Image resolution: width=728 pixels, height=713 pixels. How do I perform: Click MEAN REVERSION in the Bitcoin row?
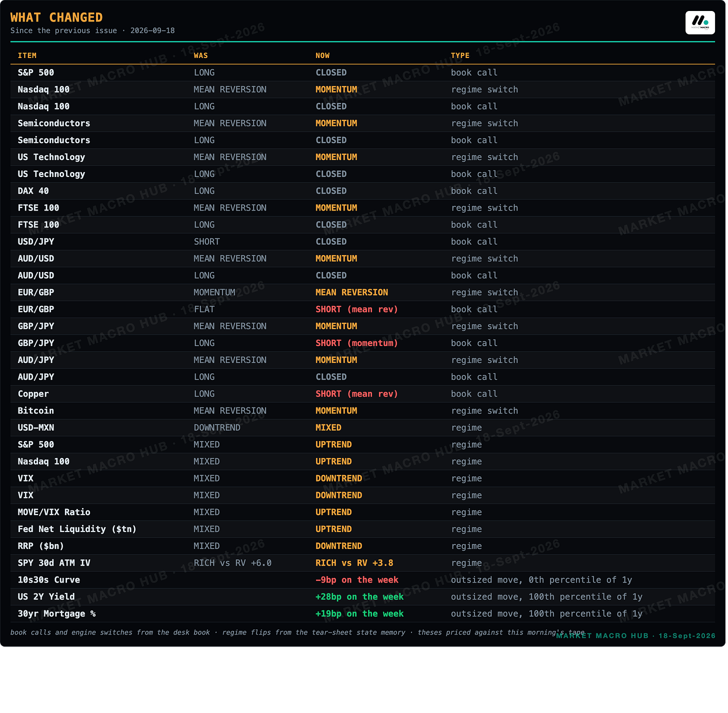[x=230, y=410]
